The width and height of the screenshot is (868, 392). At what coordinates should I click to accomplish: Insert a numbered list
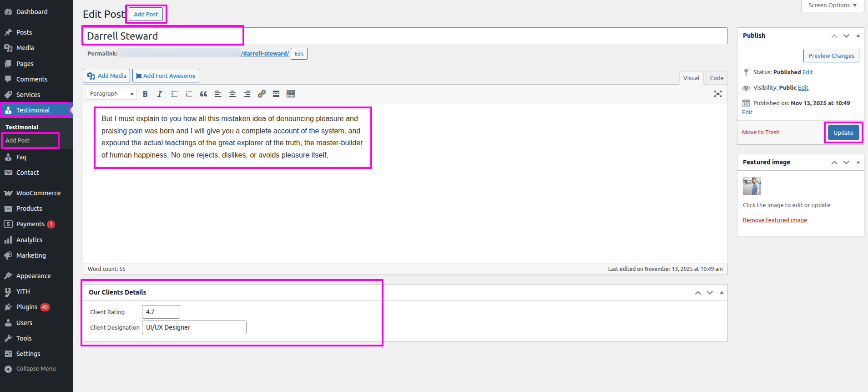[189, 94]
